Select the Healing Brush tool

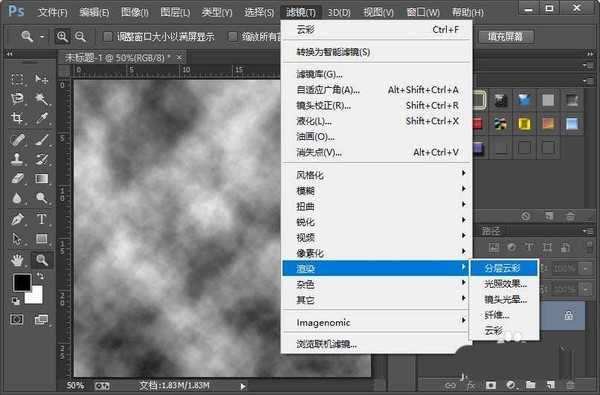coord(17,140)
